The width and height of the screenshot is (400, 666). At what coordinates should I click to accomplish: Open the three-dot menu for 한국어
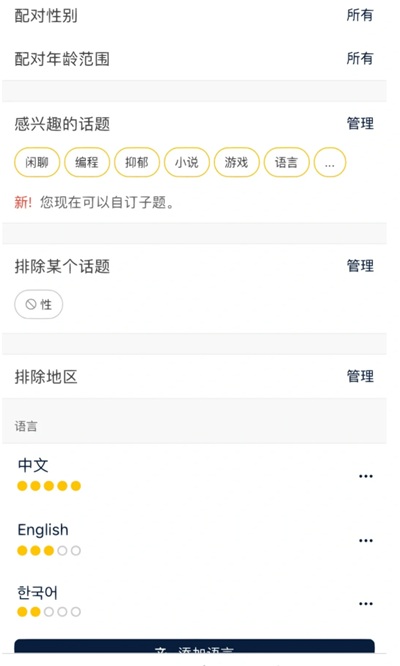pyautogui.click(x=365, y=604)
